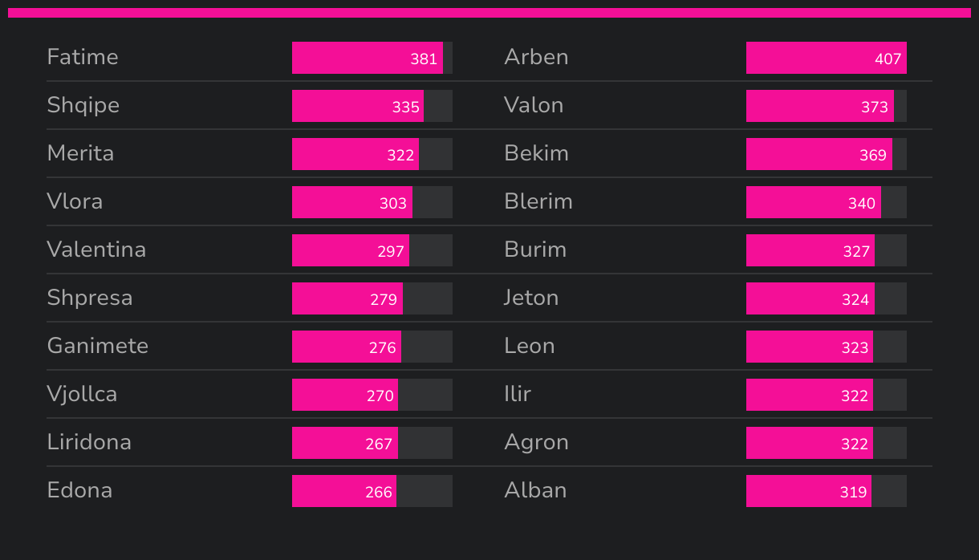Click the Vlora bar with 303

[352, 202]
